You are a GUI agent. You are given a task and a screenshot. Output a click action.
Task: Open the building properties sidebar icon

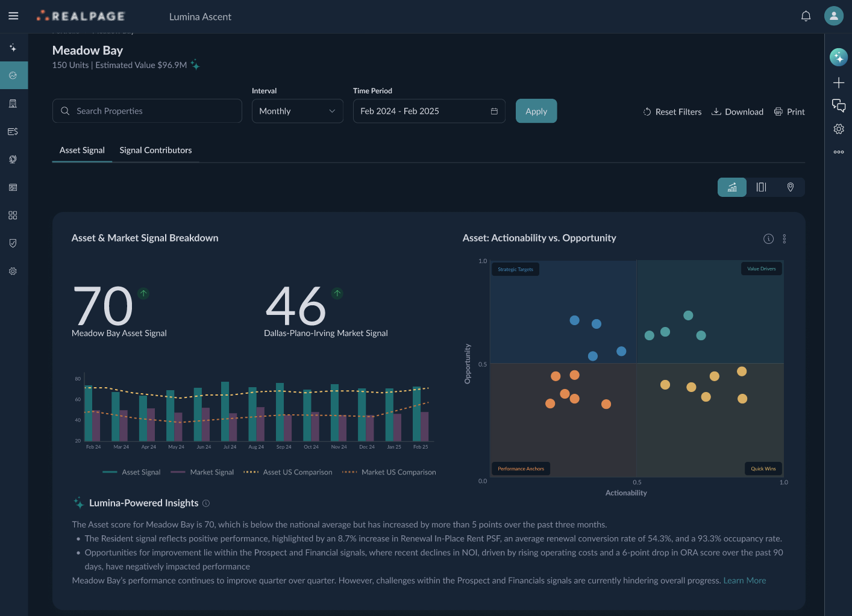pyautogui.click(x=13, y=104)
